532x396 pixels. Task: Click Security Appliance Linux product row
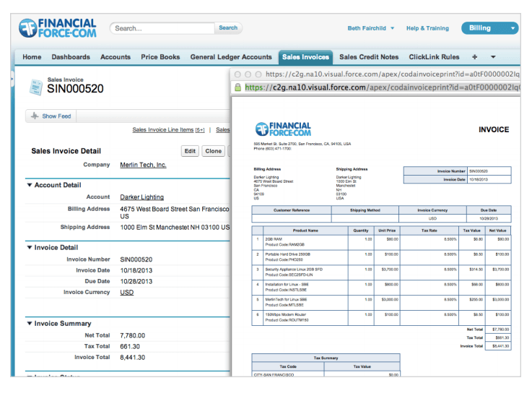pos(381,272)
